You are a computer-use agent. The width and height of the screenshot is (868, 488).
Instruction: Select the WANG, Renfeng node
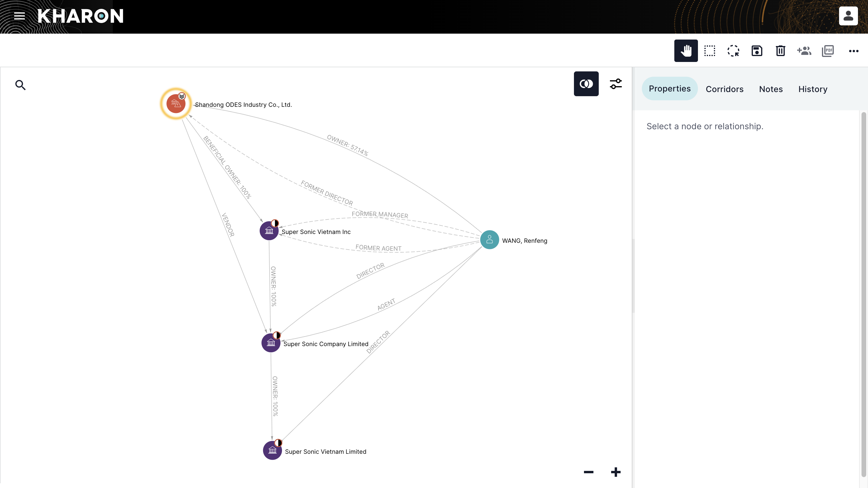point(489,240)
